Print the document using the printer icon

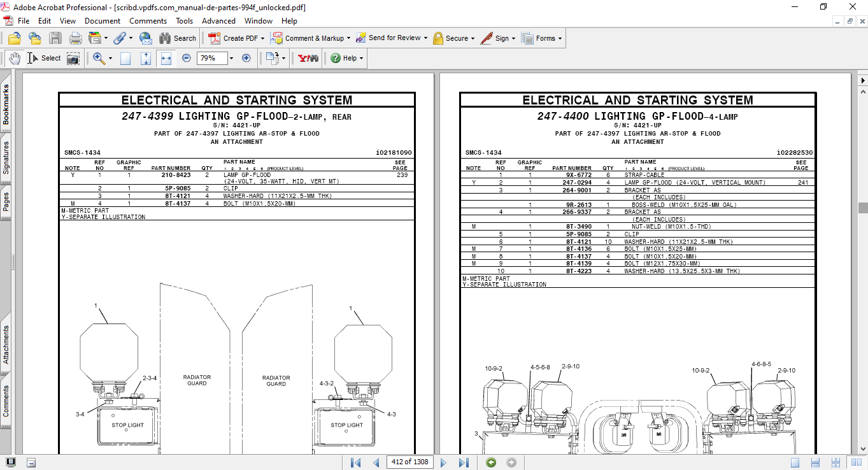pyautogui.click(x=75, y=38)
